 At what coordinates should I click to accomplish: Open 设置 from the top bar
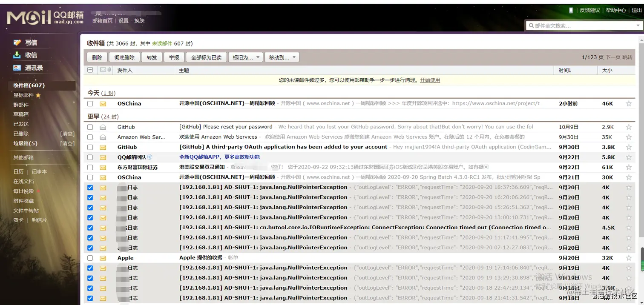pos(124,20)
